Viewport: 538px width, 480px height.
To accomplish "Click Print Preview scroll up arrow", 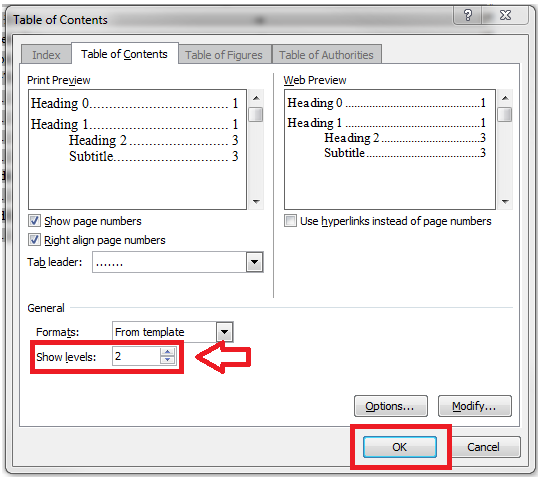I will click(x=256, y=98).
